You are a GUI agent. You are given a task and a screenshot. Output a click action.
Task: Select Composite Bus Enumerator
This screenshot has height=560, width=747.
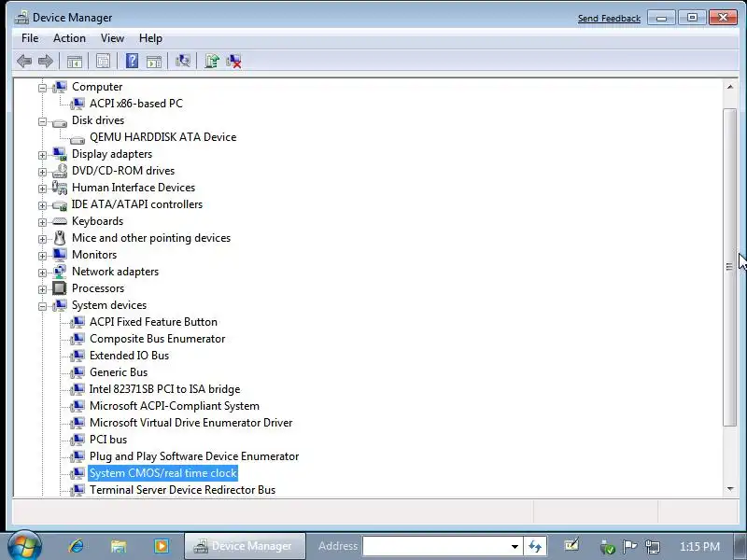click(x=157, y=339)
